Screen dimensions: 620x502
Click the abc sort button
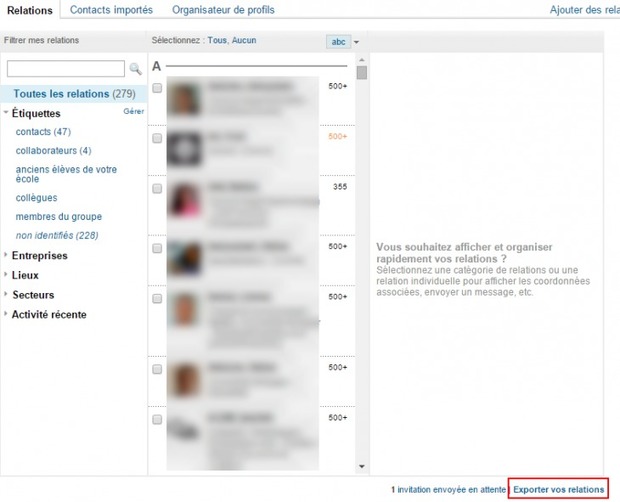(338, 41)
